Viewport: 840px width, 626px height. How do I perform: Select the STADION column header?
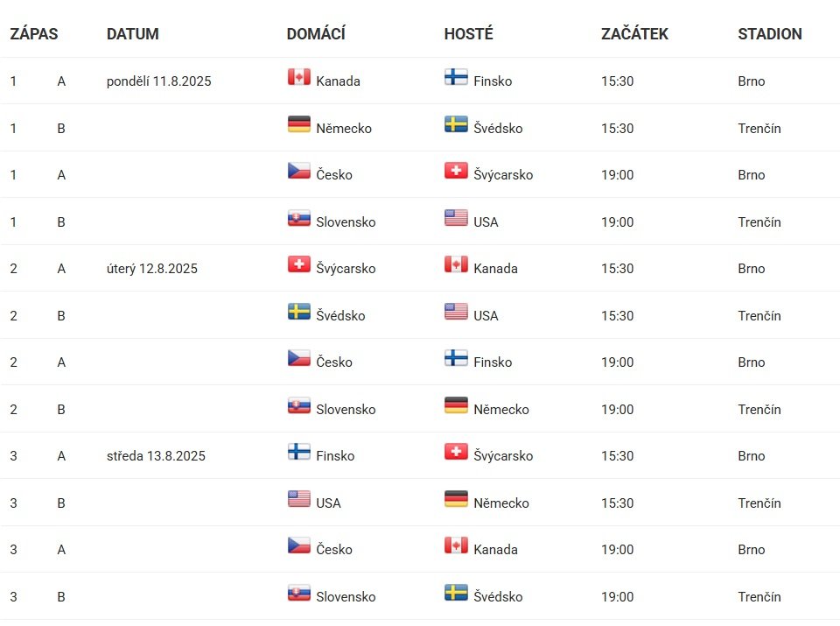click(769, 34)
